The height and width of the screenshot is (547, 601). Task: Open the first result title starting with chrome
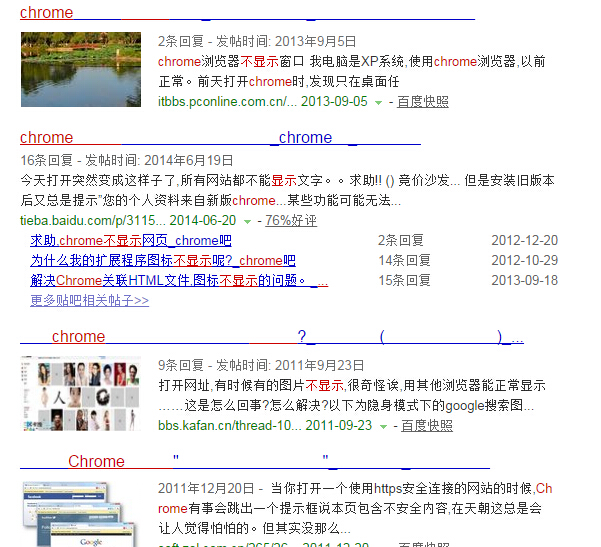click(247, 13)
